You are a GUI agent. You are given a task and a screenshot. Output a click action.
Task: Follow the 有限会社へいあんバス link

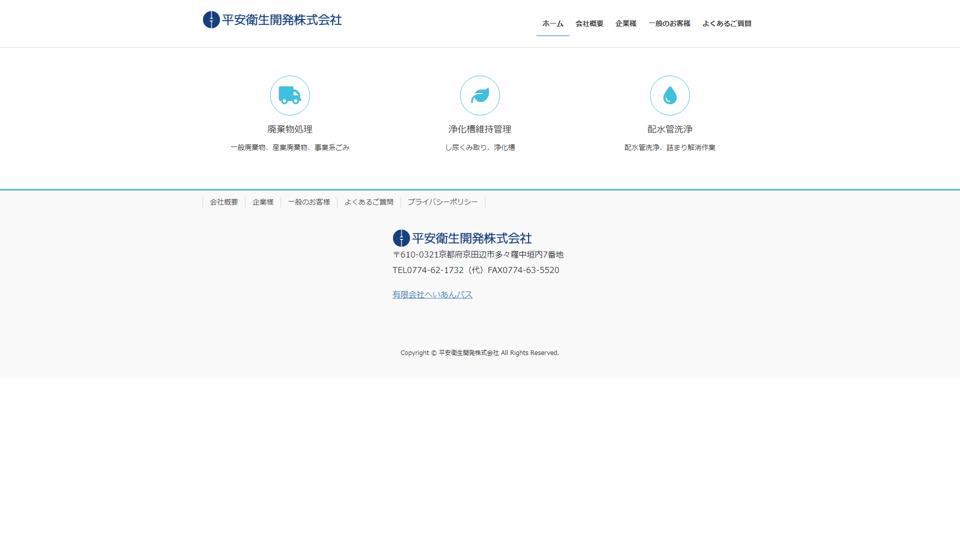(432, 295)
